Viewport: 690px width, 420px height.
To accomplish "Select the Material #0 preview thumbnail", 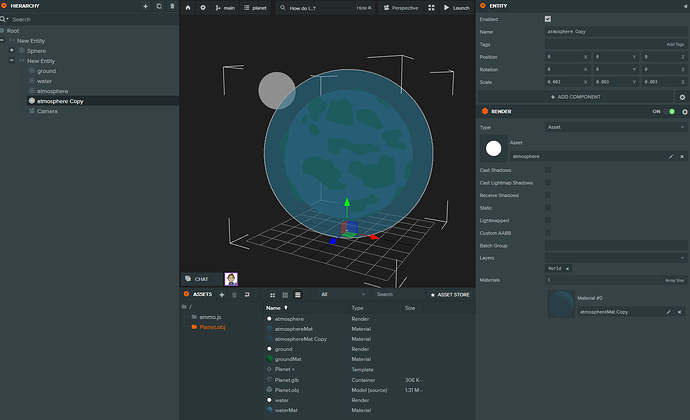I will 561,305.
